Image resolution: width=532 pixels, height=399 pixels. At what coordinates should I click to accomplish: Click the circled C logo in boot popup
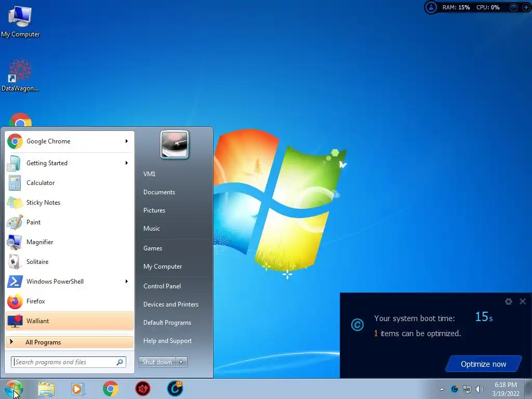[x=357, y=325]
